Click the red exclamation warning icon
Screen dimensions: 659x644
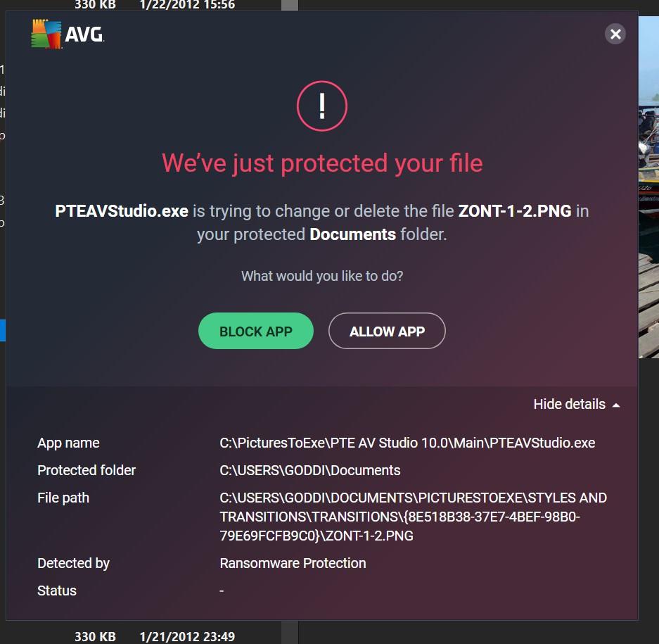(x=322, y=106)
